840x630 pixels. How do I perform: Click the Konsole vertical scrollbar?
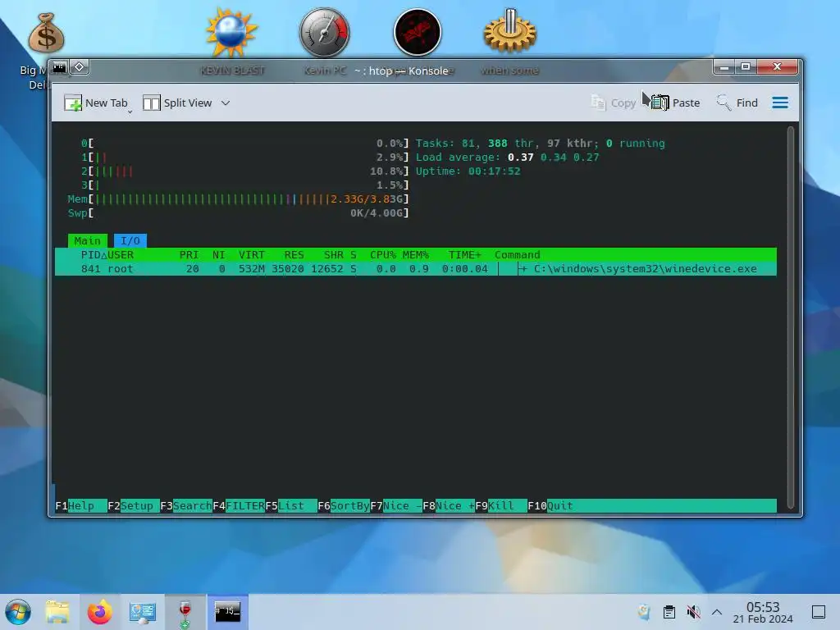coord(790,317)
